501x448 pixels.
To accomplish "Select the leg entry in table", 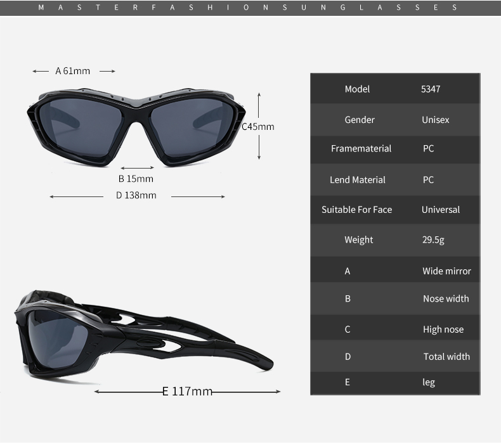I will click(x=429, y=382).
